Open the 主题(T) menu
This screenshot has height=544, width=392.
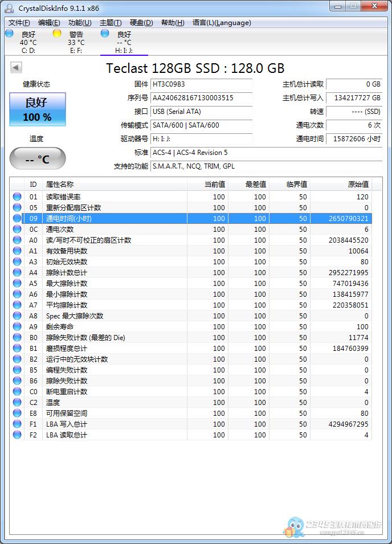coord(111,23)
